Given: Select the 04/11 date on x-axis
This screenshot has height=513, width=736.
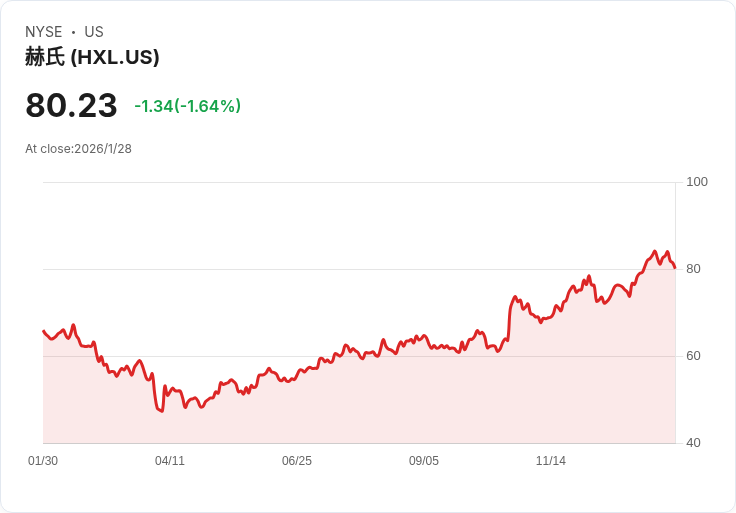Looking at the screenshot, I should [x=170, y=461].
